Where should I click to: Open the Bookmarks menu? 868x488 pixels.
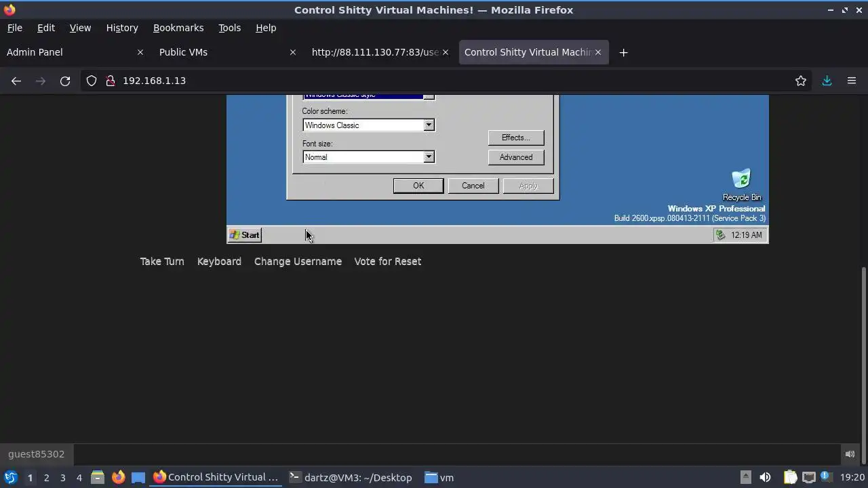(x=178, y=28)
